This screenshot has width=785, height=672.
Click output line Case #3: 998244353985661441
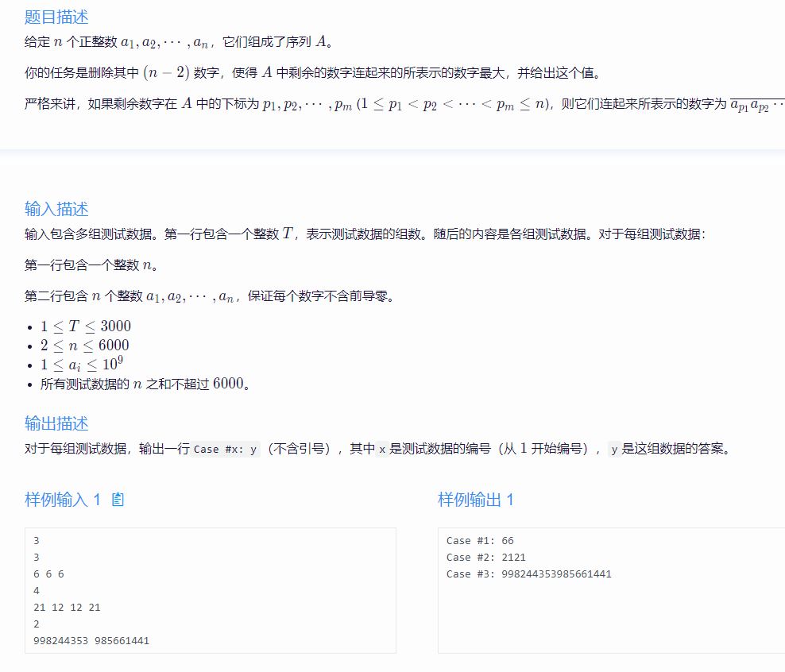[x=528, y=574]
